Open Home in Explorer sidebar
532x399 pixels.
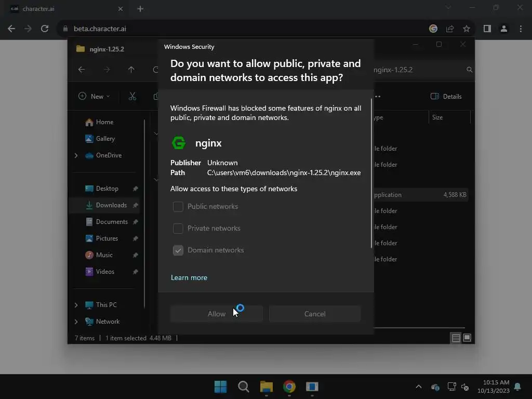tap(104, 122)
